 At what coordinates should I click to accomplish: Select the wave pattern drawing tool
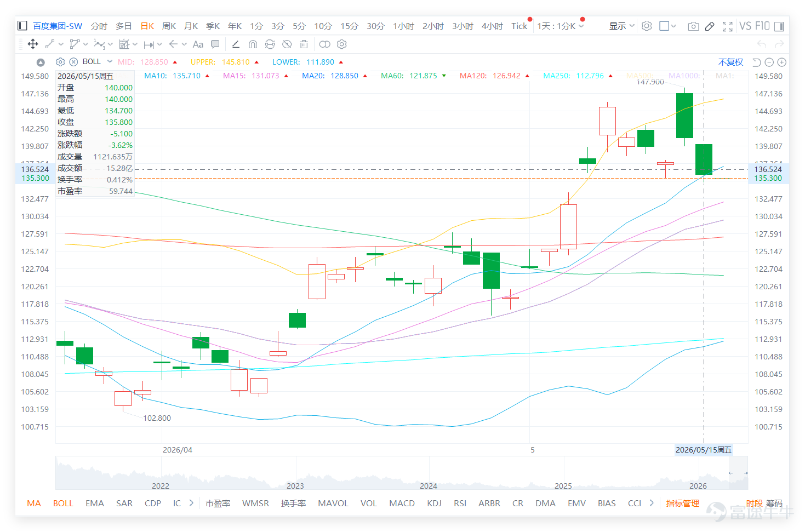[99, 44]
